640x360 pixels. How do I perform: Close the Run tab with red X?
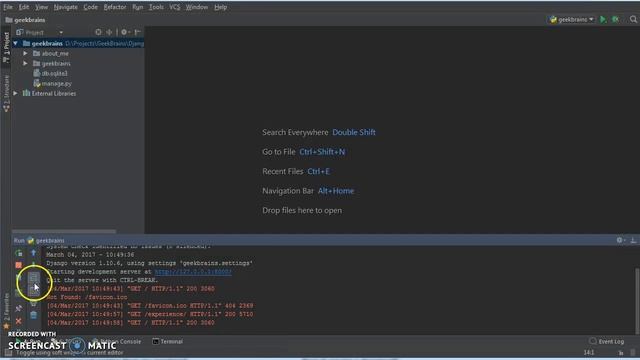click(x=18, y=321)
